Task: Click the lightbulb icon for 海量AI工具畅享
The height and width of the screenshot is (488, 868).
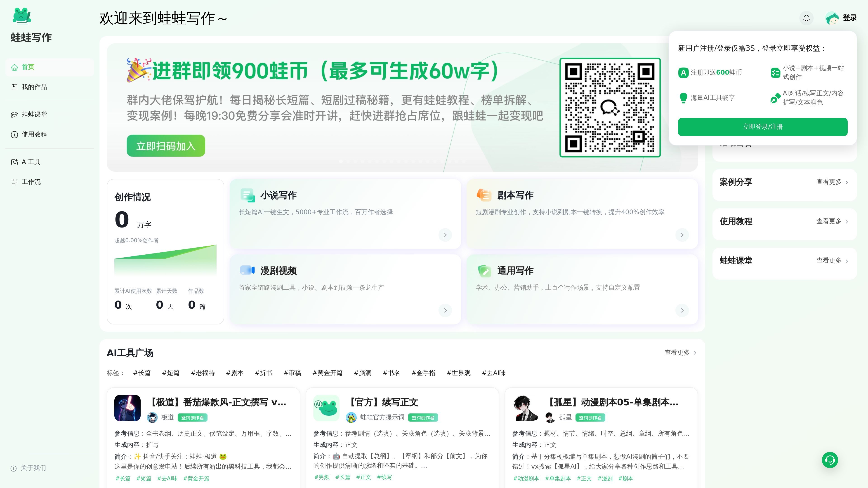Action: click(683, 98)
